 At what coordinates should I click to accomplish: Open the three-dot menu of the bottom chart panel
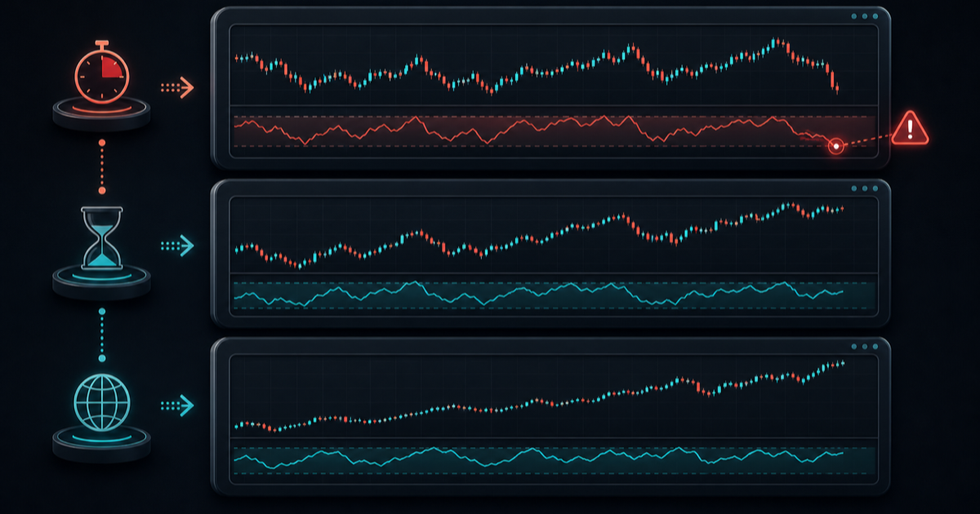point(864,346)
